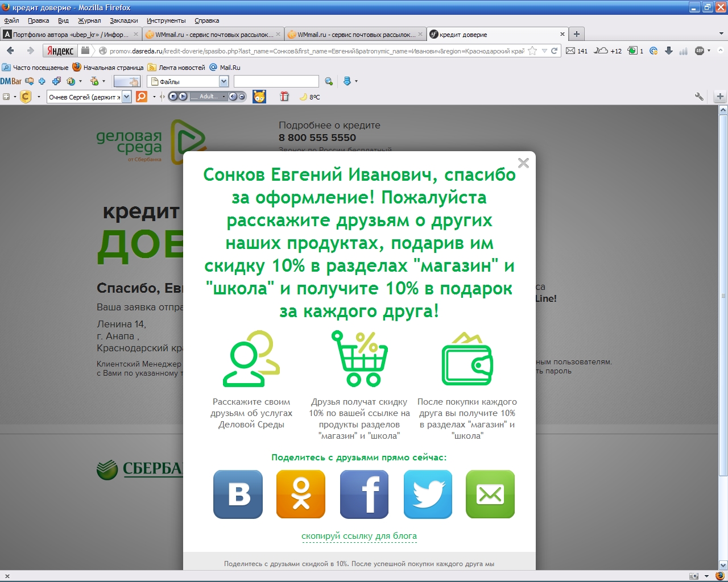Open the Инструменты menu
The width and height of the screenshot is (728, 582).
[x=166, y=20]
